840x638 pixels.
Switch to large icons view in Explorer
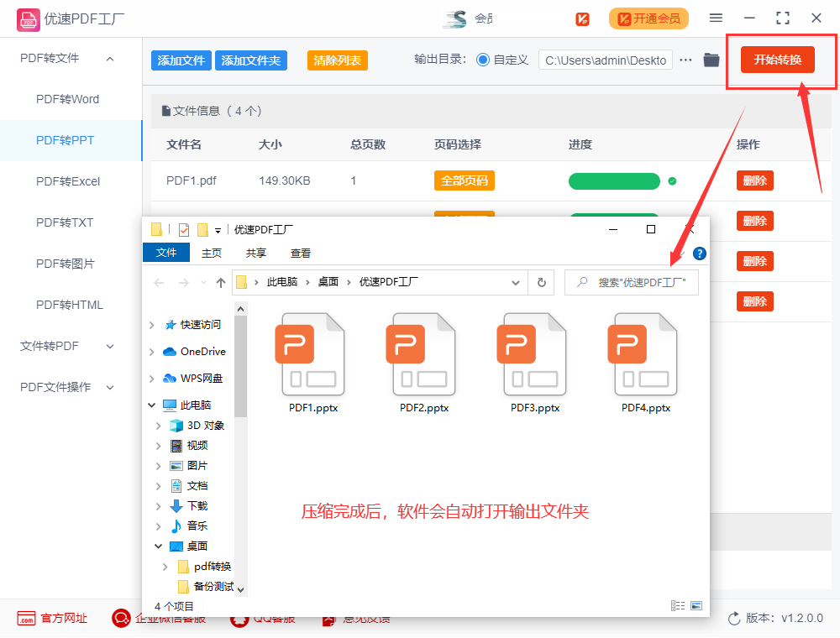point(696,605)
